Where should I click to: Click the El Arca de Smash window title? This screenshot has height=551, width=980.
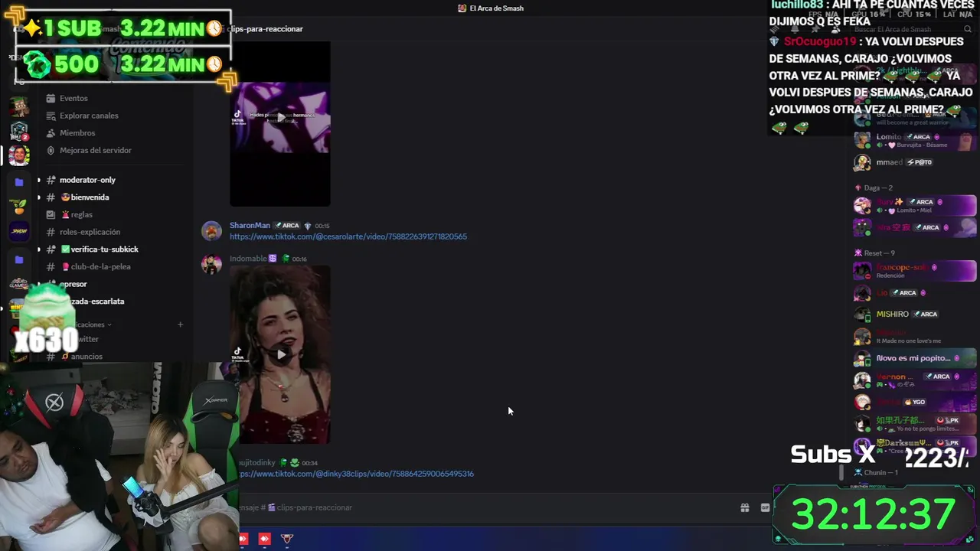click(x=496, y=8)
